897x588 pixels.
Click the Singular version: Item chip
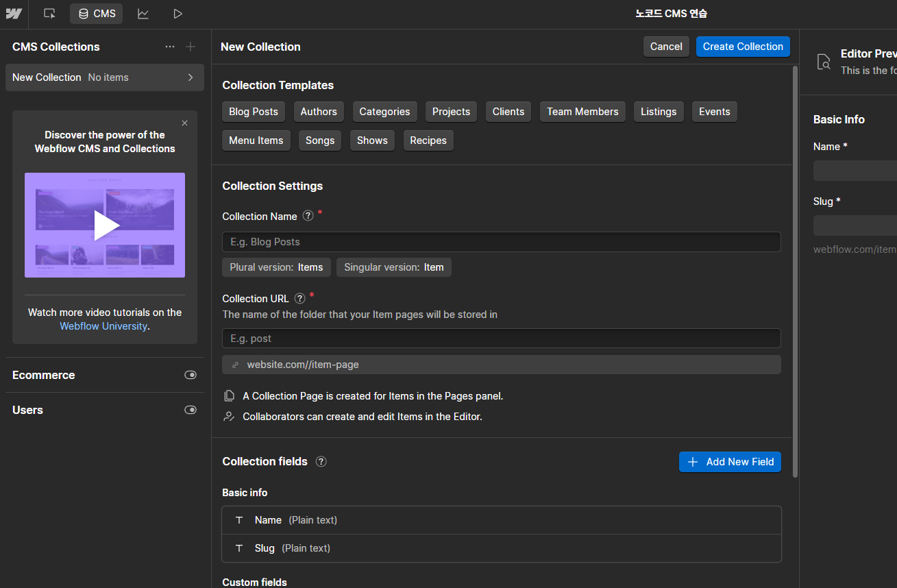pyautogui.click(x=394, y=267)
